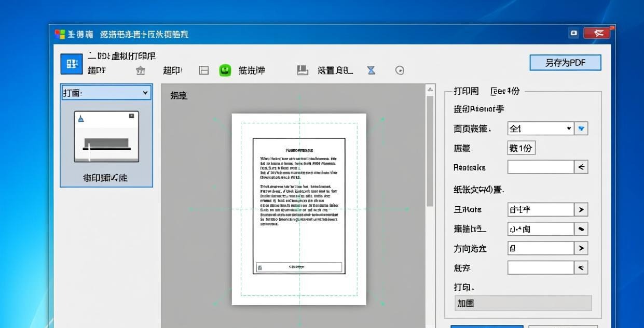Click the page layout icon in the toolbar

tap(204, 70)
